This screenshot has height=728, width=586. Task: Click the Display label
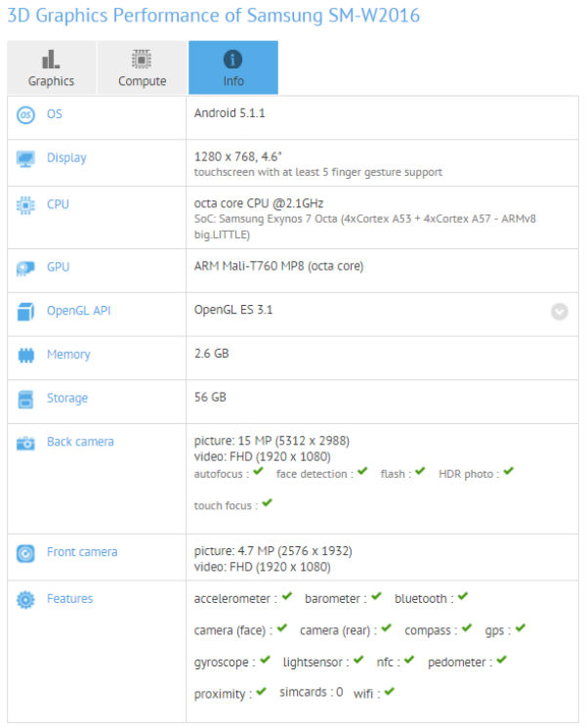[66, 158]
